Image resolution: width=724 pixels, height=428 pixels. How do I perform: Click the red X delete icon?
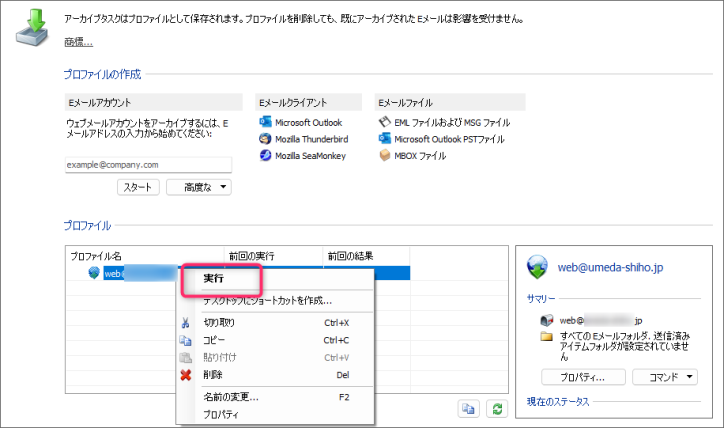coord(186,375)
